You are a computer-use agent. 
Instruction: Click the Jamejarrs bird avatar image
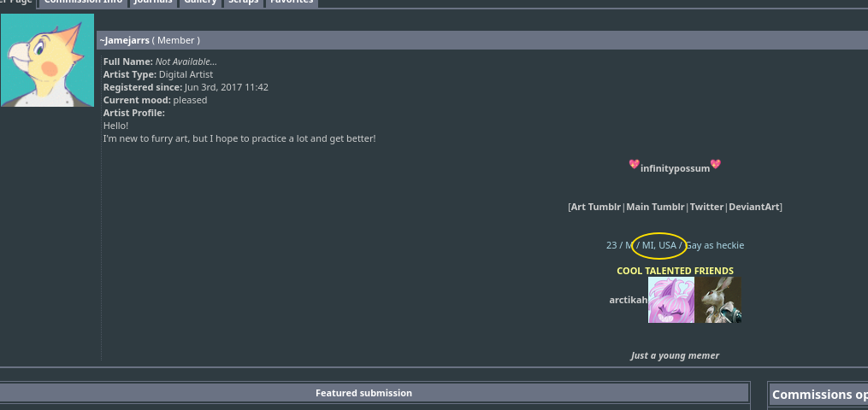pos(47,61)
